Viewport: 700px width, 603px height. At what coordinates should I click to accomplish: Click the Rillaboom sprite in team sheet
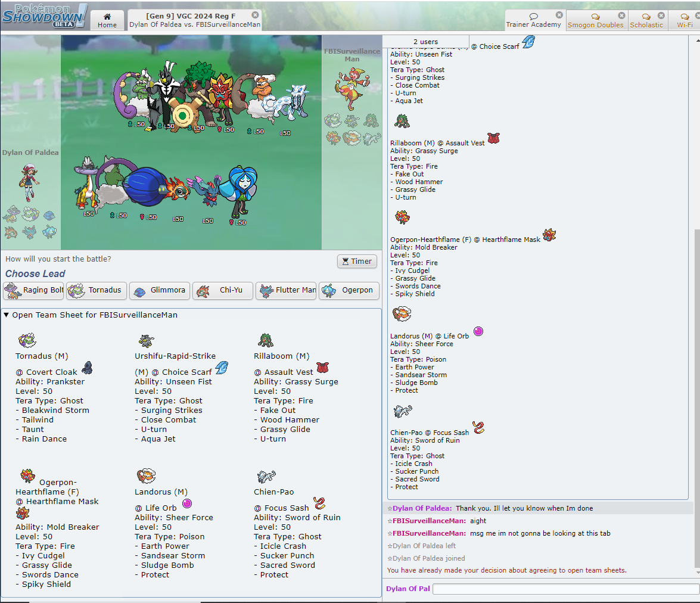(x=266, y=340)
